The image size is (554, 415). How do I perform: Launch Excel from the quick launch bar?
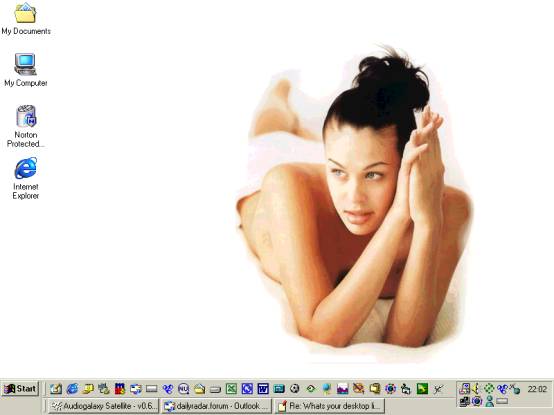click(231, 389)
